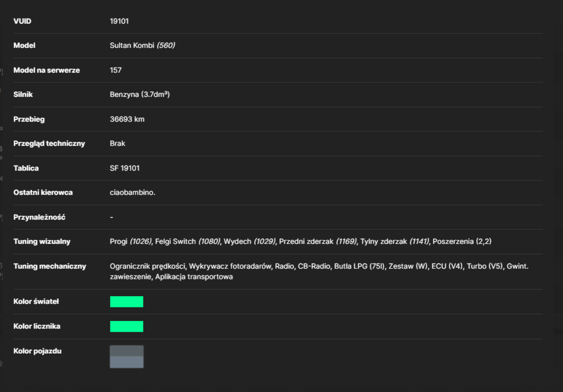Click the Ostatni kierowca label

(43, 193)
